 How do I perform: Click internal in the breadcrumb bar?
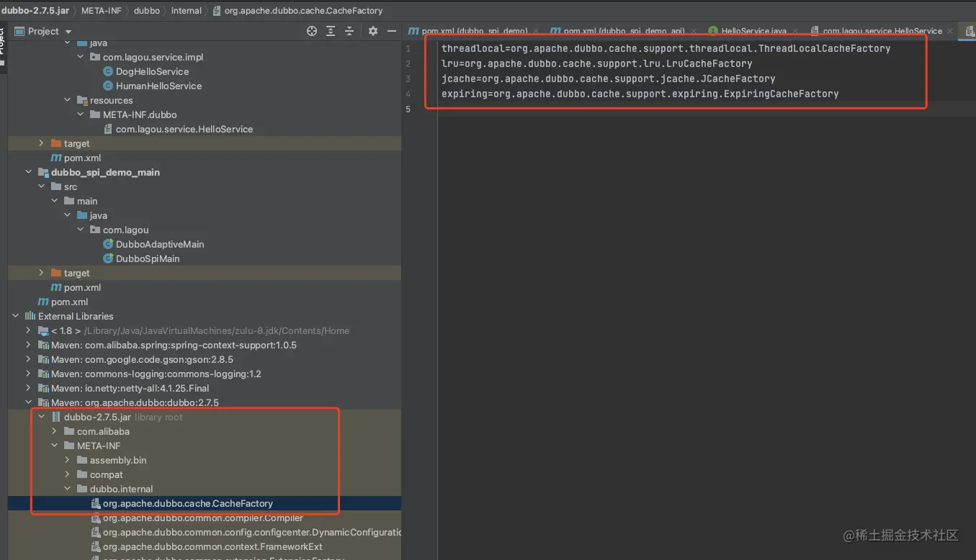tap(187, 11)
